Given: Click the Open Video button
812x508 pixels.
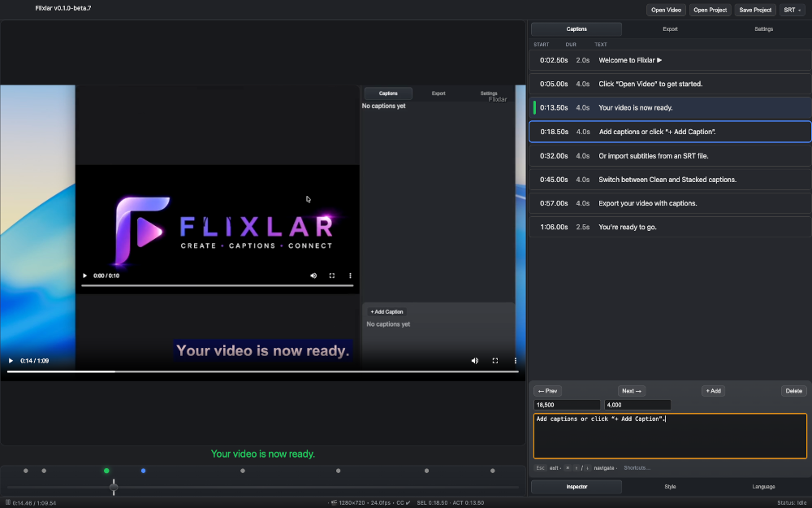Looking at the screenshot, I should tap(666, 10).
